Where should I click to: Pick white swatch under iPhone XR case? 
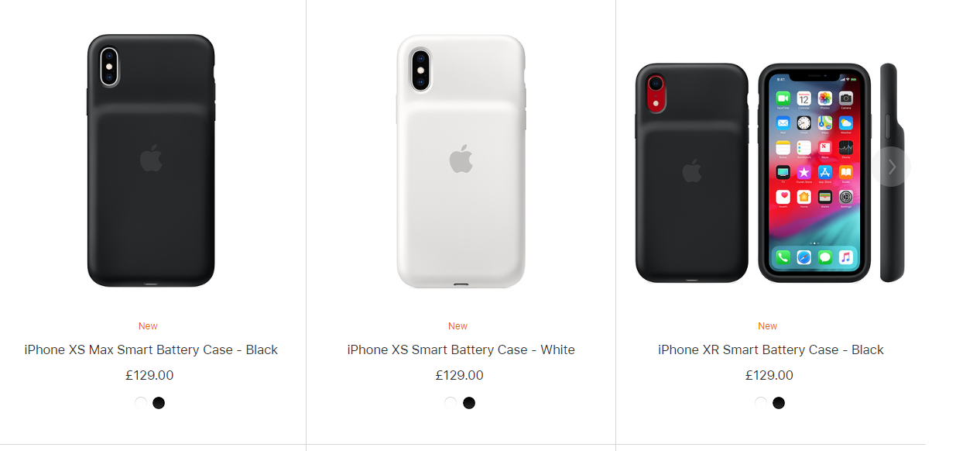tap(760, 403)
